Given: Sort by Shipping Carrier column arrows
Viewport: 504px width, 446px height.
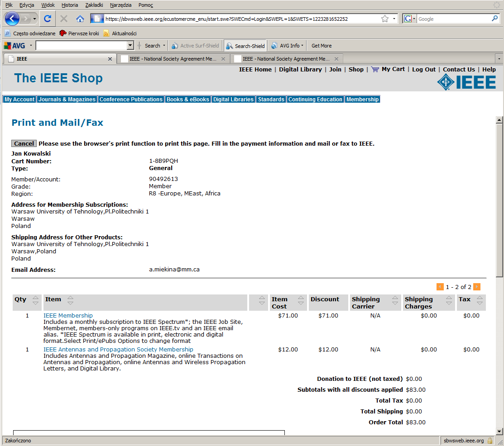Looking at the screenshot, I should click(395, 300).
